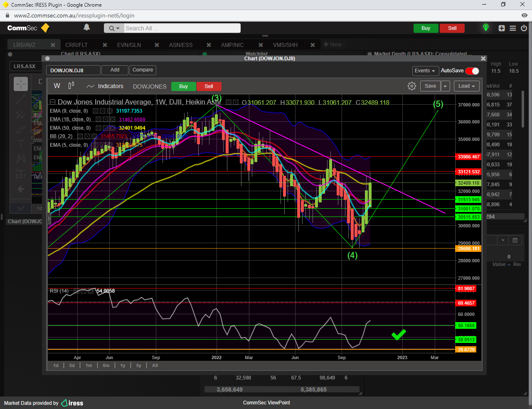Click red Sell button in chart toolbar
Screen dimensions: 532x409
pyautogui.click(x=209, y=86)
